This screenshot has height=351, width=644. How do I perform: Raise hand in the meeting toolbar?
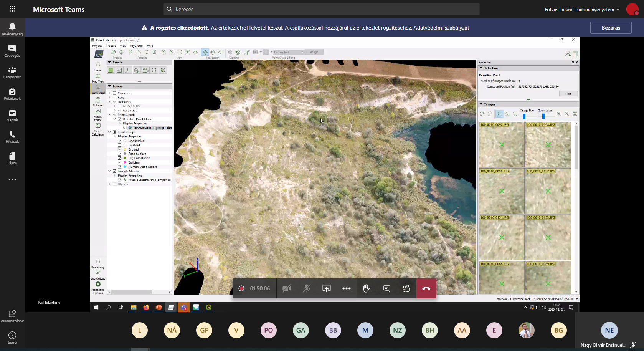[x=366, y=288]
